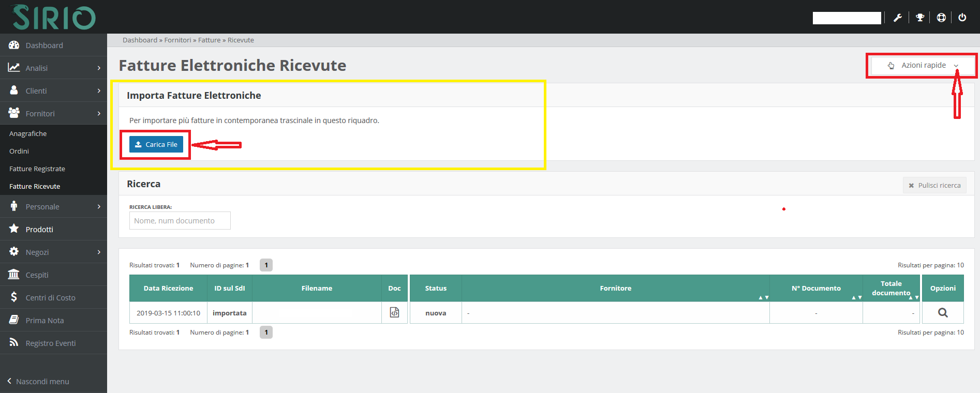Open the lifebuoy help icon
Viewport: 980px width, 393px height.
(941, 18)
